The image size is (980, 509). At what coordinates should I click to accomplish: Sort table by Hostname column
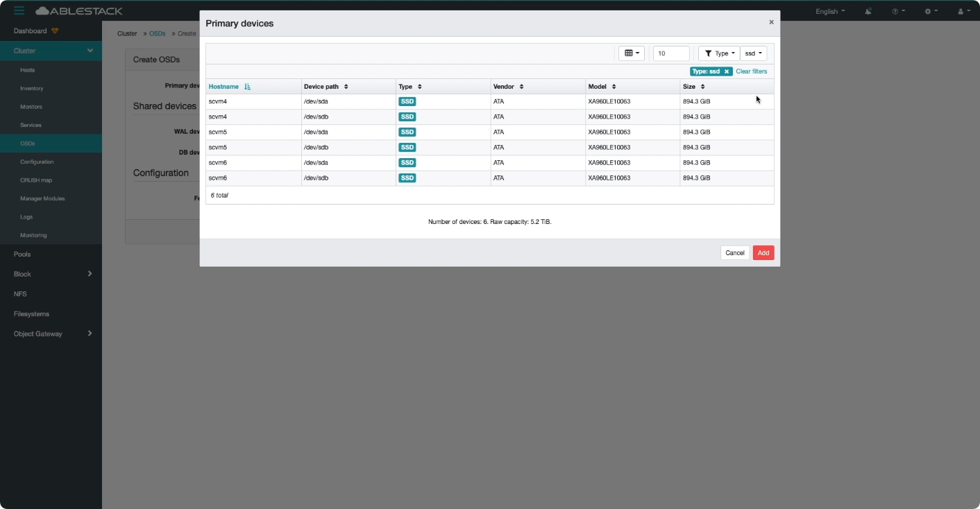253,87
